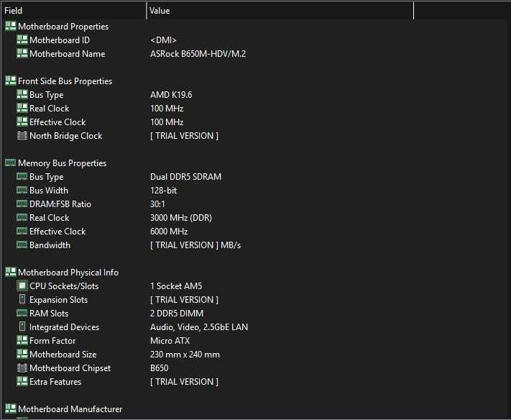Screen dimensions: 511x420
Task: Click the Motherboard Properties section icon
Action: coord(11,26)
